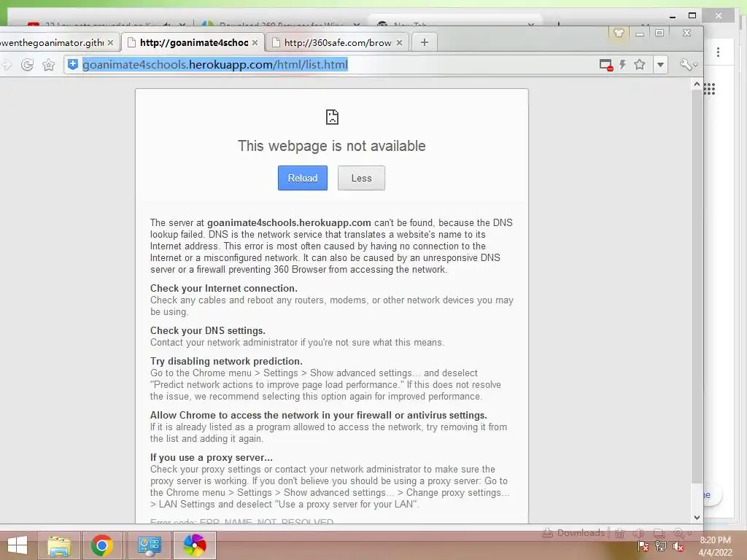Click the page scrollbar up arrow
This screenshot has height=560, width=747.
(x=697, y=85)
